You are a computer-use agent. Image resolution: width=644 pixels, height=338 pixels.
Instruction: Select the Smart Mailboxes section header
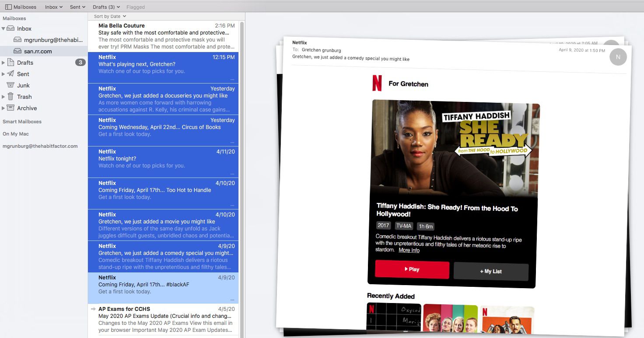pyautogui.click(x=22, y=122)
